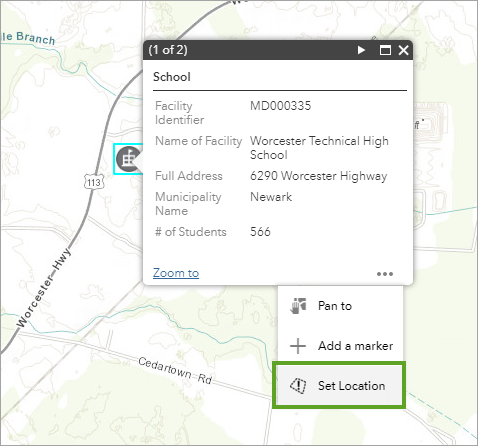Click the Cedartown Rd map label

[175, 370]
